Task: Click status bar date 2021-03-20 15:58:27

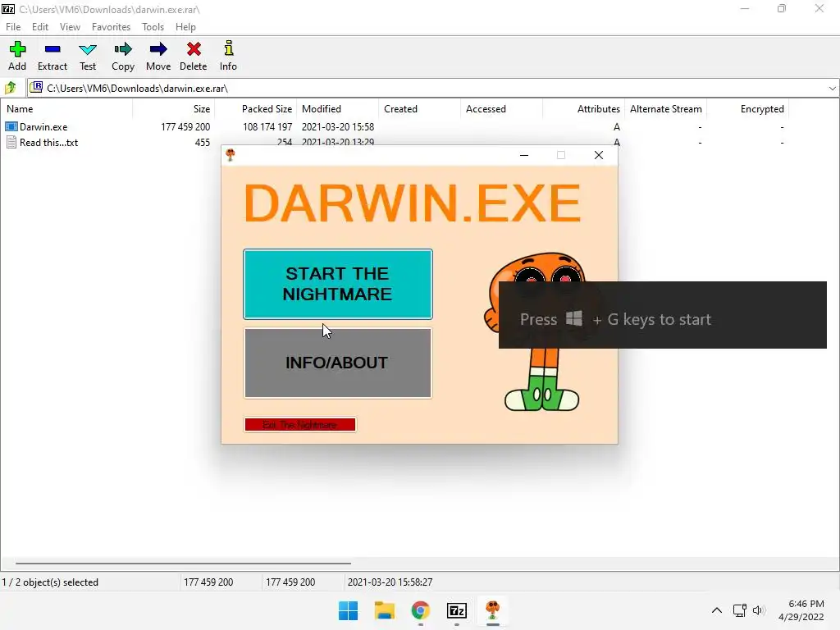Action: pyautogui.click(x=390, y=582)
